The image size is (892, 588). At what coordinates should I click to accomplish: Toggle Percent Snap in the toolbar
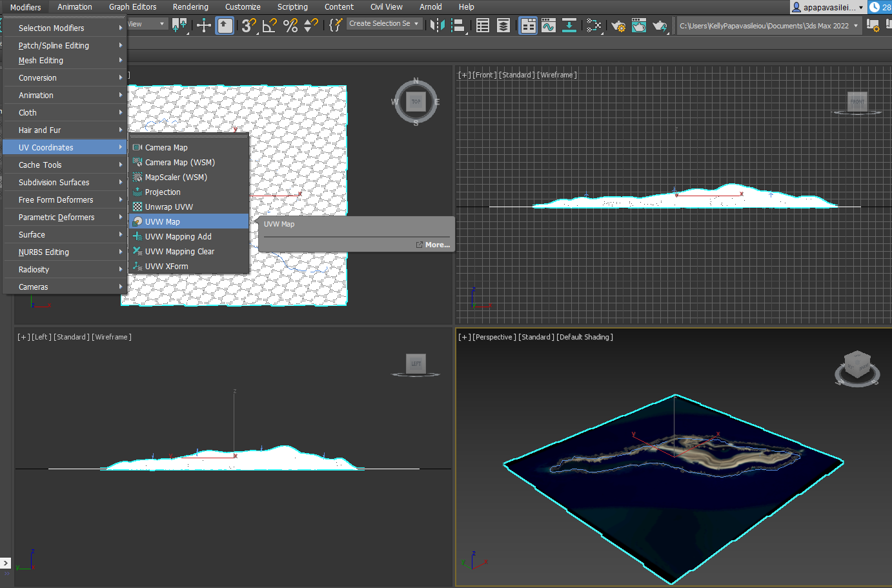pyautogui.click(x=290, y=26)
